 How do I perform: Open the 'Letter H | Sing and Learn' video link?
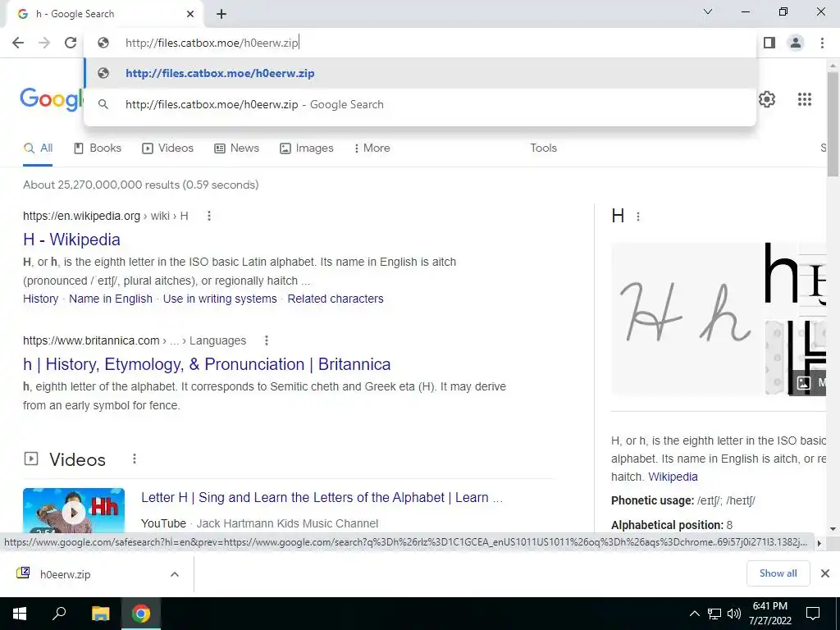322,498
